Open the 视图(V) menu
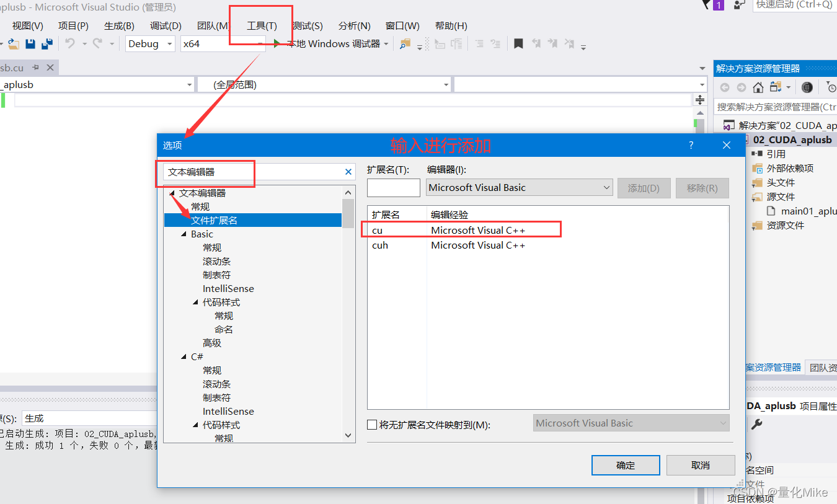Image resolution: width=837 pixels, height=504 pixels. point(28,25)
